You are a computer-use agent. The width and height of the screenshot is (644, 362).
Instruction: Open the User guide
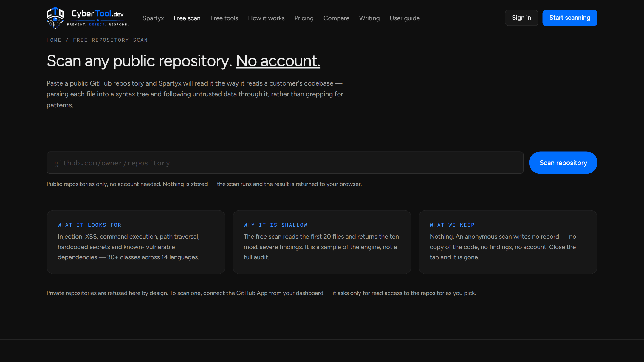405,18
